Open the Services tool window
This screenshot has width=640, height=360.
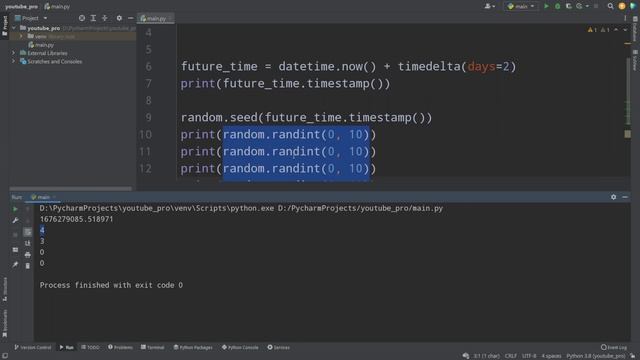(278, 347)
